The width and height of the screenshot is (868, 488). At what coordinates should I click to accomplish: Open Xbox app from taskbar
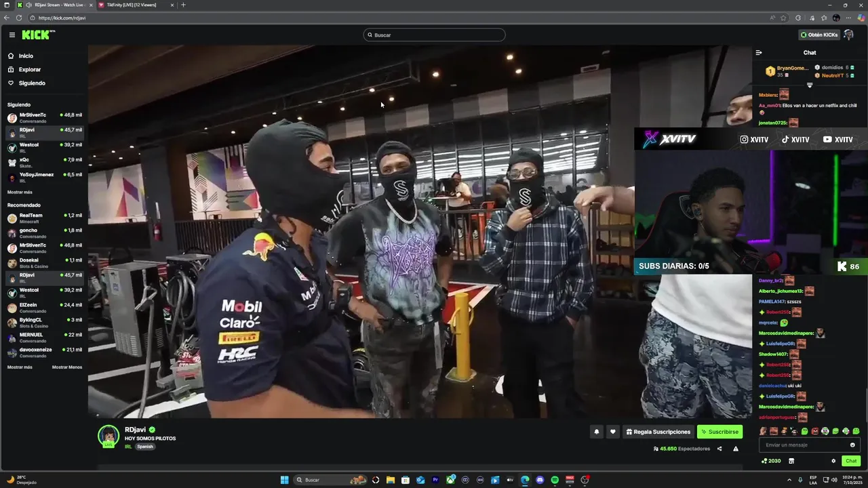[x=451, y=480]
